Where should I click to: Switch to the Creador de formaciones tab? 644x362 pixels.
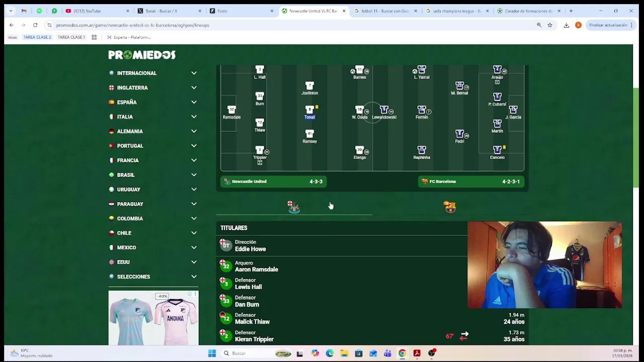pos(529,11)
